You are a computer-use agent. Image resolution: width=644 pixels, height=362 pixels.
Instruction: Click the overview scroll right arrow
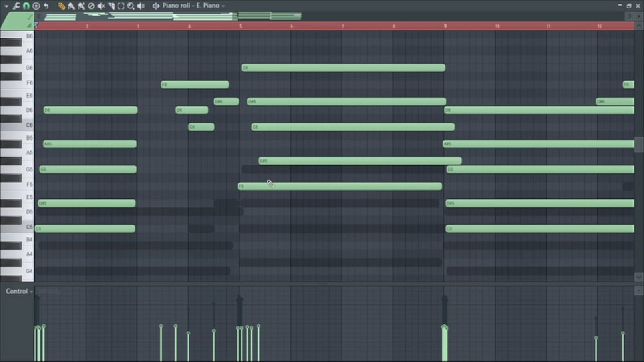point(629,17)
